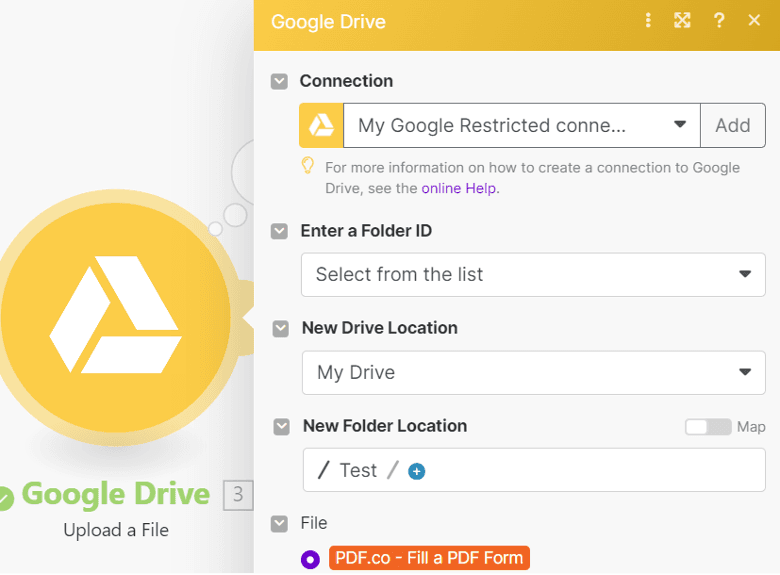Collapse the Connection section
Screen dimensions: 780x575
[x=279, y=82]
